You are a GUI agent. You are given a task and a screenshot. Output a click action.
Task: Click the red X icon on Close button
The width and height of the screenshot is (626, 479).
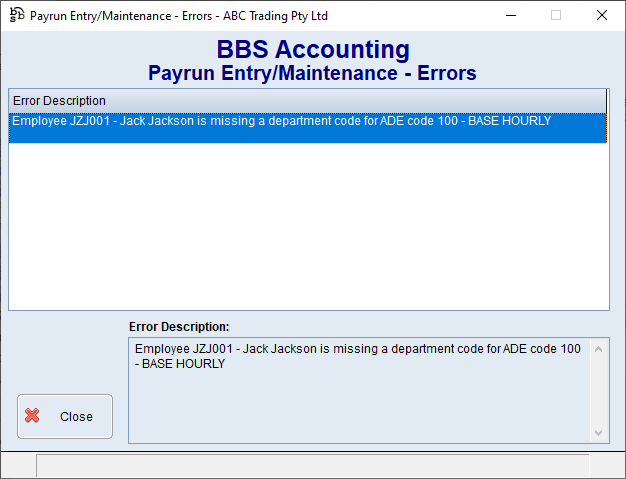pyautogui.click(x=33, y=416)
